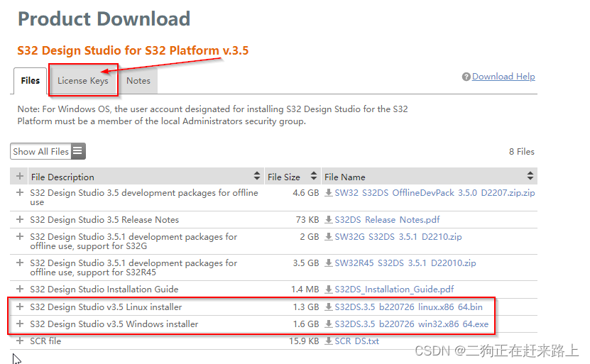Download SW32R45_S32DS_3.5.1_D22010.zip
Image resolution: width=590 pixels, height=364 pixels.
tap(405, 263)
